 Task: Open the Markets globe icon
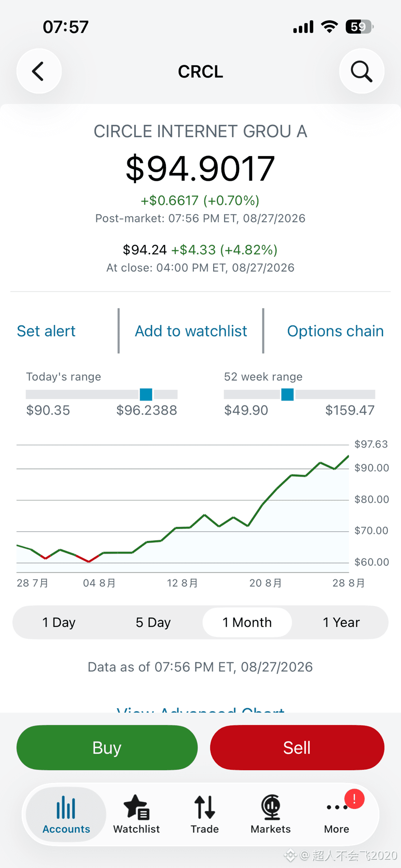(271, 807)
